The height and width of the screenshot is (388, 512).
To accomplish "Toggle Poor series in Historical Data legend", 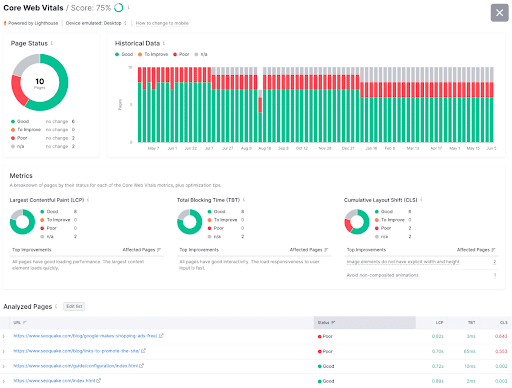I will click(181, 54).
